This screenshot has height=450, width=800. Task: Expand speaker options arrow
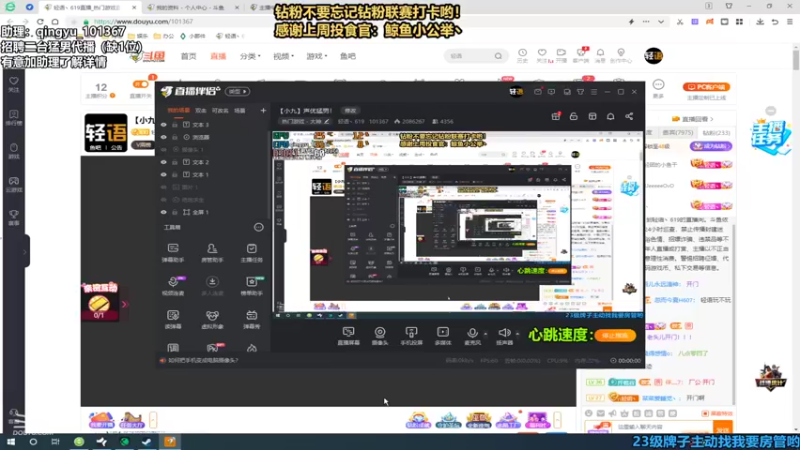(517, 334)
